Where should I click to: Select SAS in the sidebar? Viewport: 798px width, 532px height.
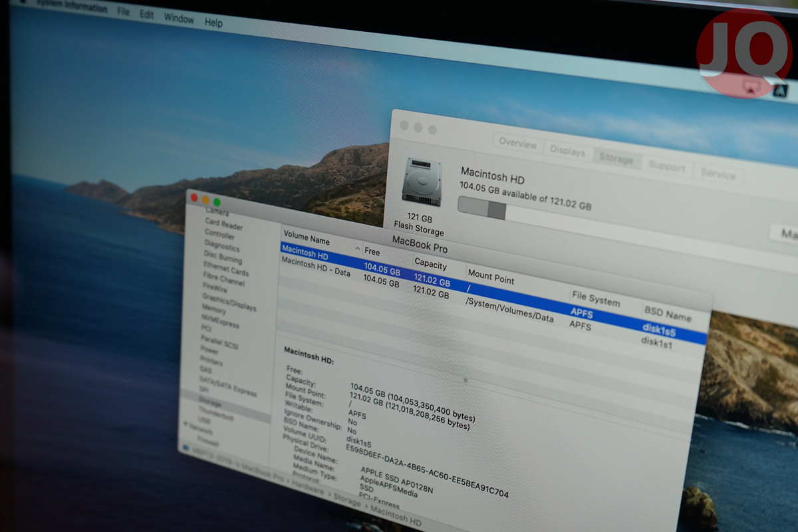pyautogui.click(x=206, y=370)
